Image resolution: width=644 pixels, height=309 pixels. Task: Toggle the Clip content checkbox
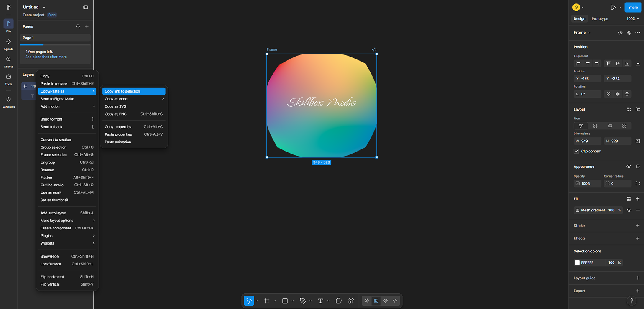coord(576,151)
